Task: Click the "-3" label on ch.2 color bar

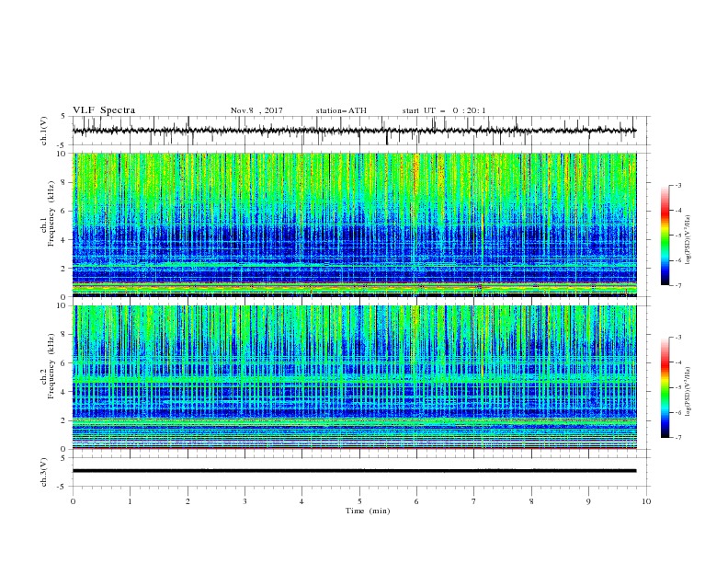Action: point(678,338)
